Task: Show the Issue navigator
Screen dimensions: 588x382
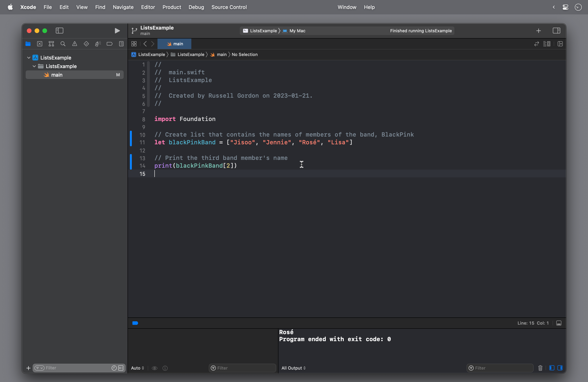Action: coord(75,44)
